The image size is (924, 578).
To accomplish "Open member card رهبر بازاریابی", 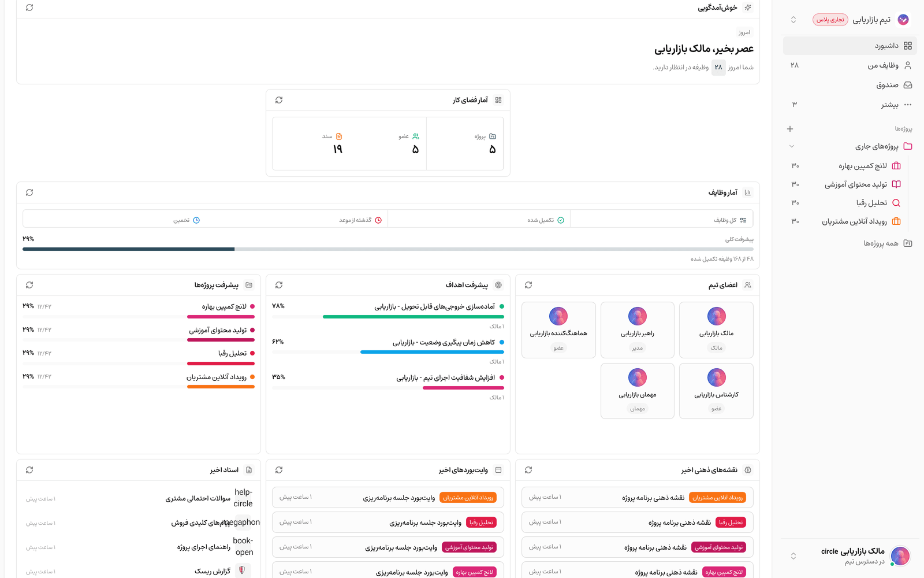I will coord(638,330).
